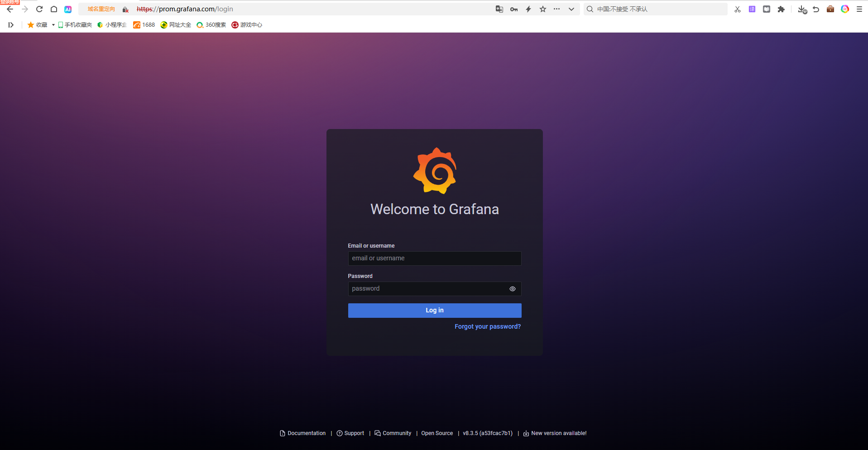
Task: Toggle password visibility eye icon
Action: coord(513,289)
